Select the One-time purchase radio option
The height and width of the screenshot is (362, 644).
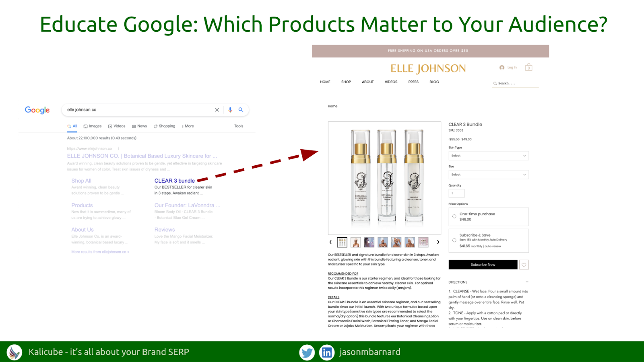454,216
